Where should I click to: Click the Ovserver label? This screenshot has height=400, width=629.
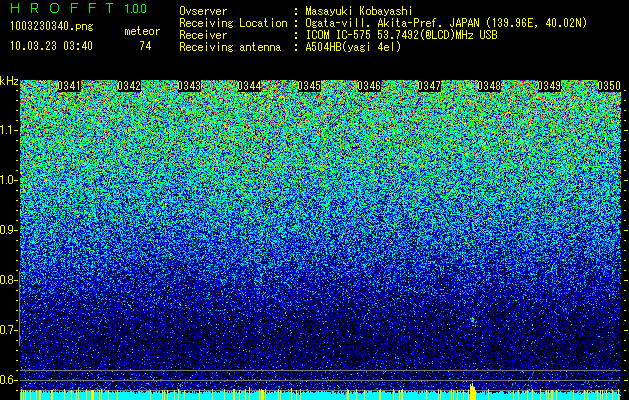(203, 11)
